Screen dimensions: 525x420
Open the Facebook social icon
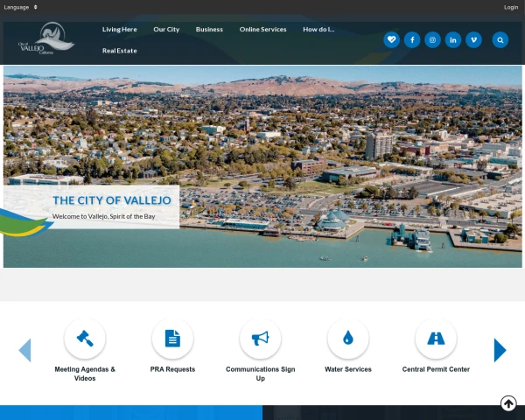pyautogui.click(x=412, y=39)
